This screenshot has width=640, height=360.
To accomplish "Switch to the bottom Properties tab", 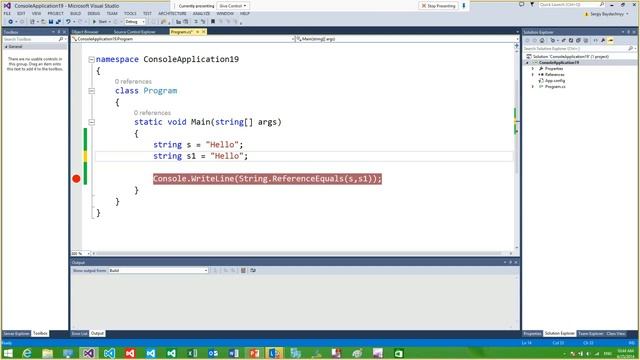I will pos(532,333).
